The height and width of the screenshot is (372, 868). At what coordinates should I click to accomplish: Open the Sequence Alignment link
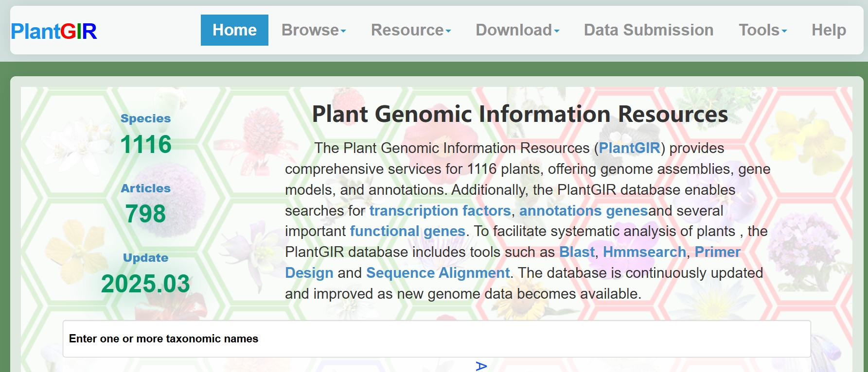(x=438, y=273)
